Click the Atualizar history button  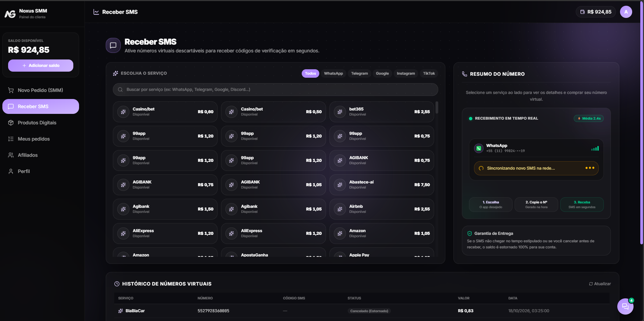click(600, 284)
